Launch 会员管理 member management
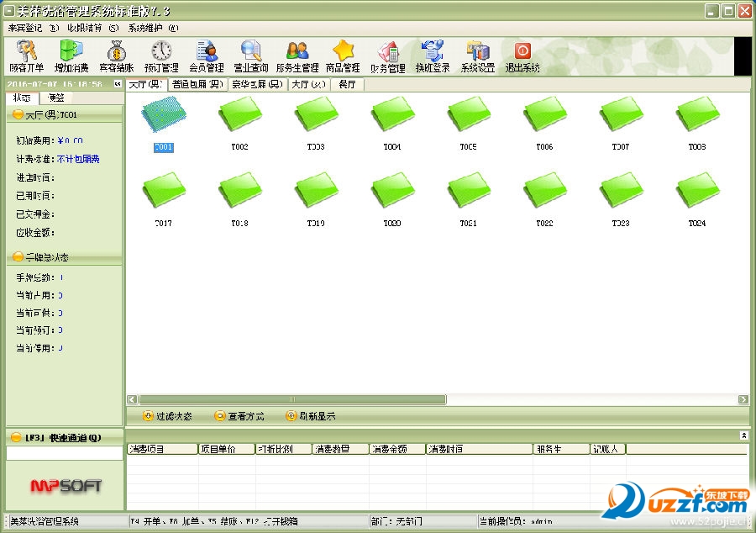 click(207, 55)
